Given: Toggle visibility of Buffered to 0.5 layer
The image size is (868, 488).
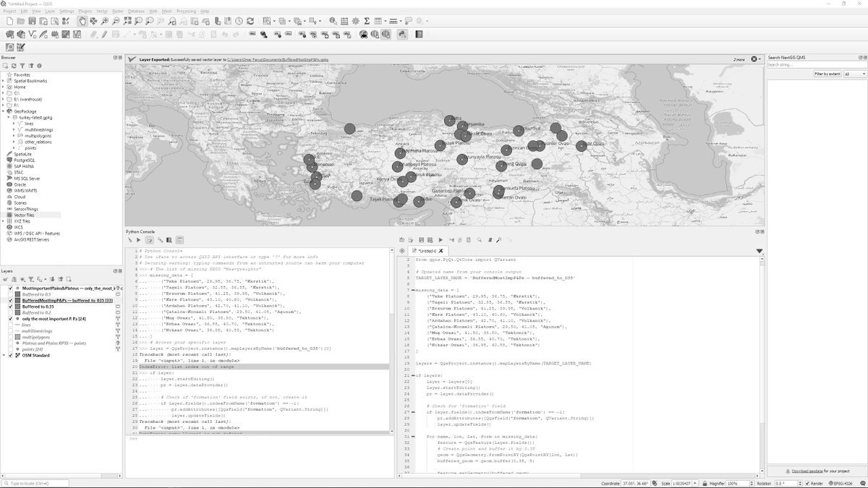Looking at the screenshot, I should click(10, 294).
